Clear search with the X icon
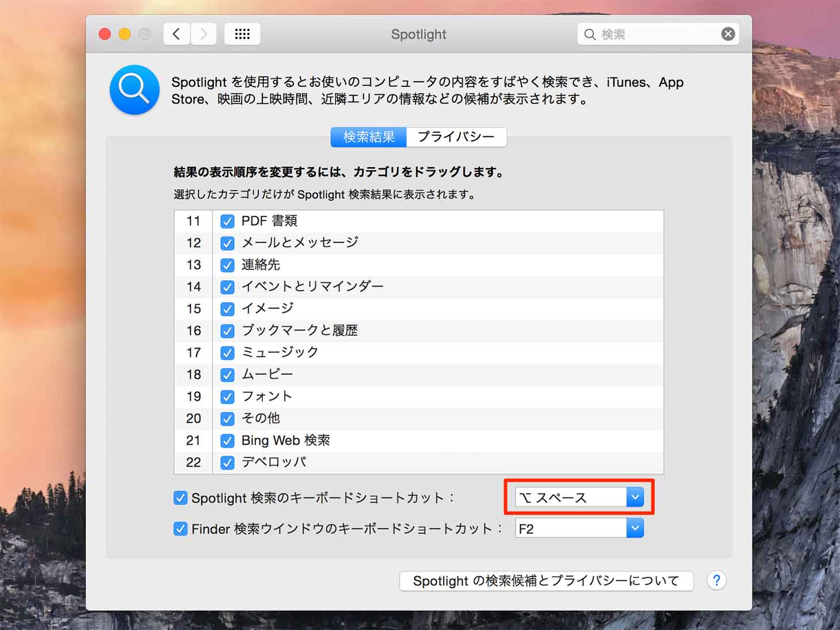This screenshot has height=630, width=840. [x=728, y=34]
